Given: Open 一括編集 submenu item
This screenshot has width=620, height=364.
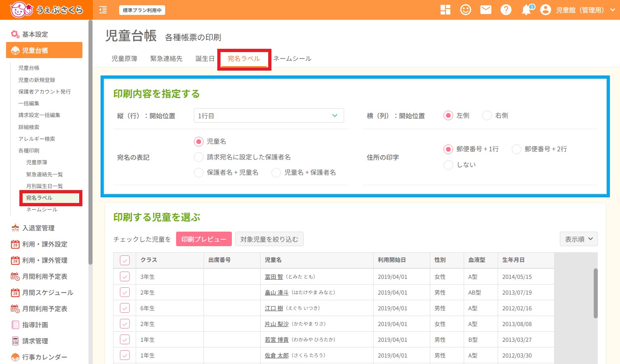Looking at the screenshot, I should [29, 103].
